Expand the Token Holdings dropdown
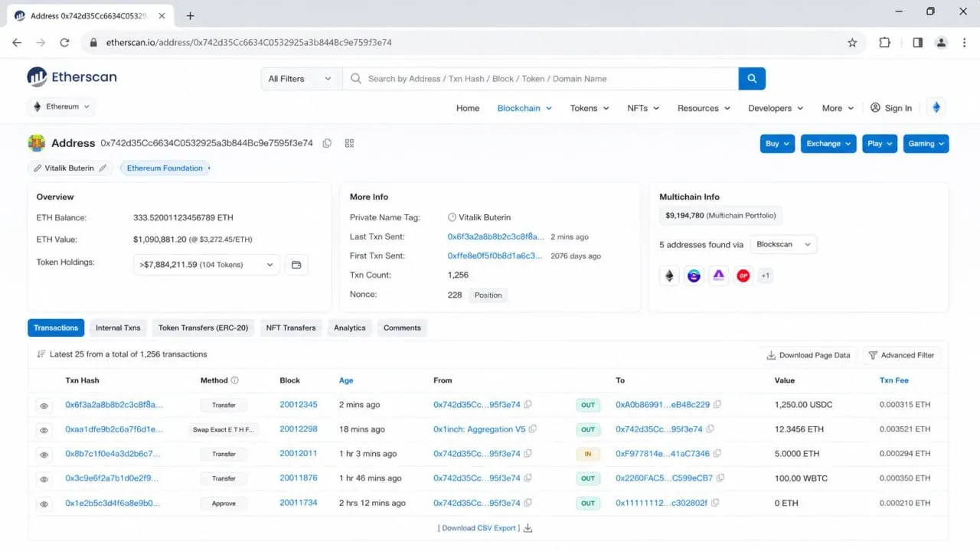980x551 pixels. 207,265
